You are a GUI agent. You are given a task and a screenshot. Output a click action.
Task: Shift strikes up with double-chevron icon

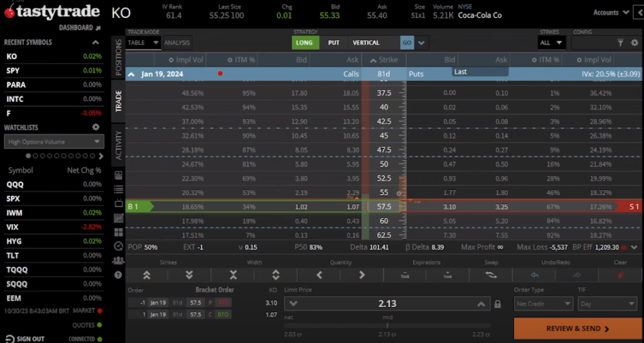147,274
